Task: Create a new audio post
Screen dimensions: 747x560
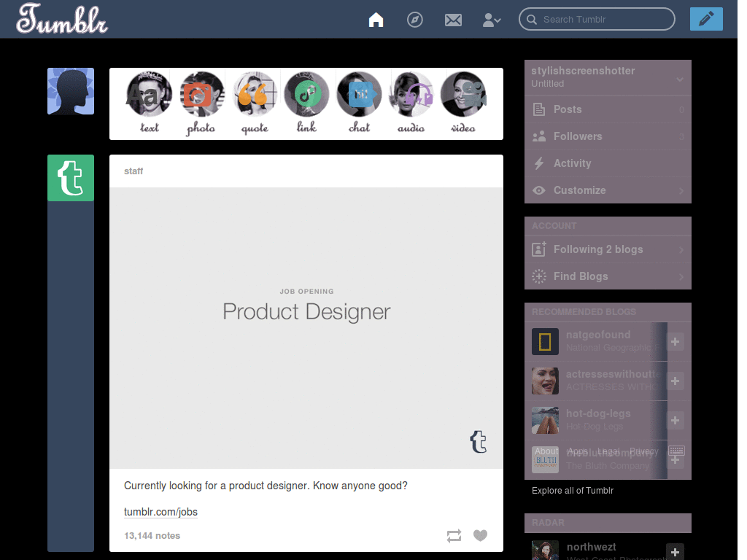Action: (411, 103)
